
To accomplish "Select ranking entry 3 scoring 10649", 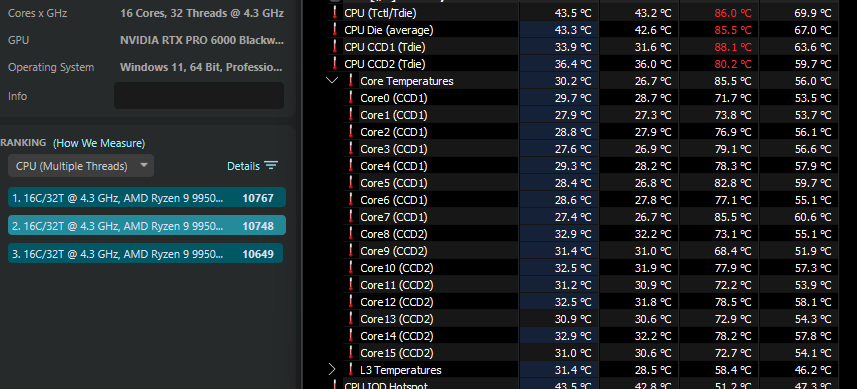I will click(x=145, y=254).
